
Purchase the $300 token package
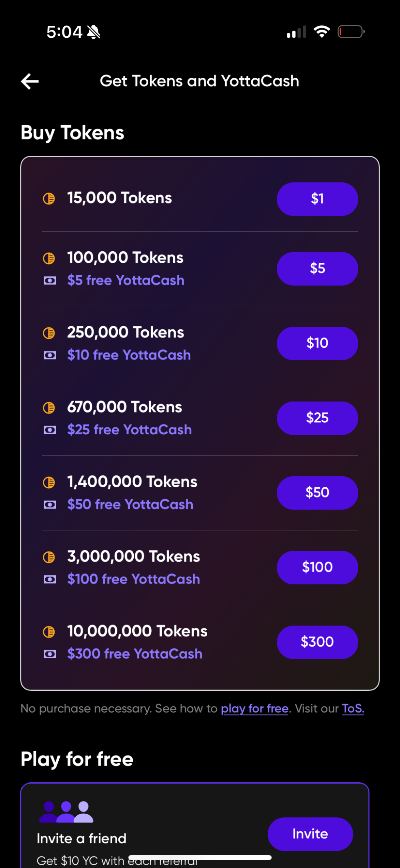[317, 642]
